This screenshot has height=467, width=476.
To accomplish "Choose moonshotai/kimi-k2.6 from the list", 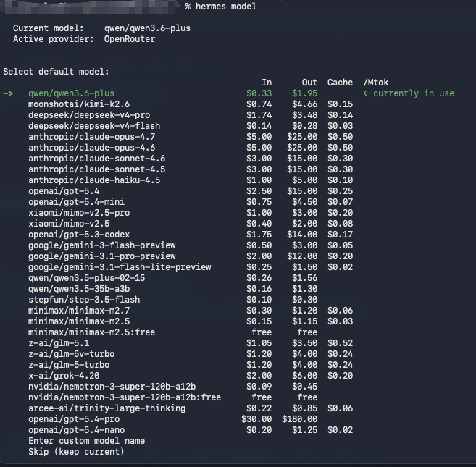I will tap(79, 104).
